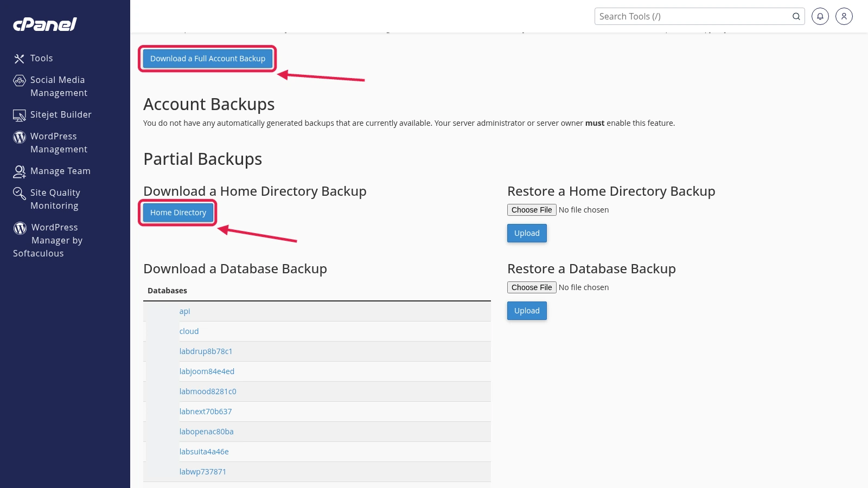Download the labsuita4a46e database
The height and width of the screenshot is (488, 868).
[204, 452]
